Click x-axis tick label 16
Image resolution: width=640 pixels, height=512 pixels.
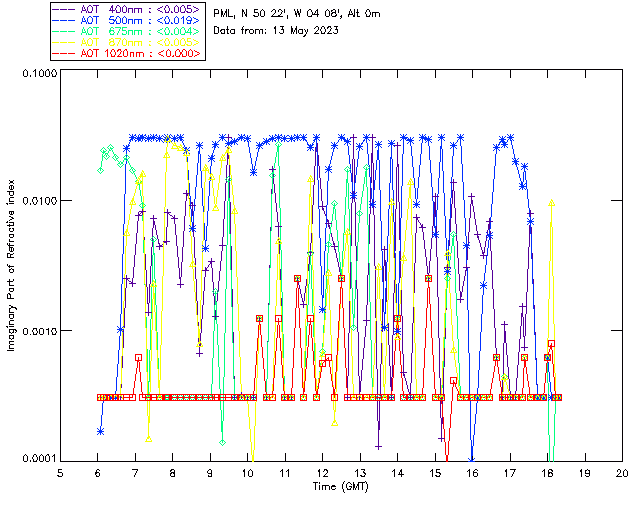pyautogui.click(x=472, y=473)
